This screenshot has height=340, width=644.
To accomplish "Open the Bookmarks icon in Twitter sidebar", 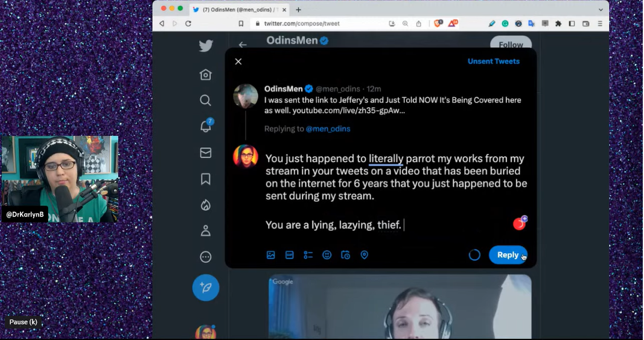I will click(205, 179).
